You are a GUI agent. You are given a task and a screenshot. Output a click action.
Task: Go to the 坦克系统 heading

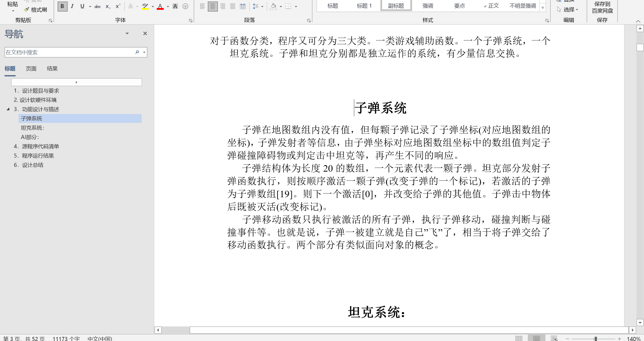[x=32, y=128]
